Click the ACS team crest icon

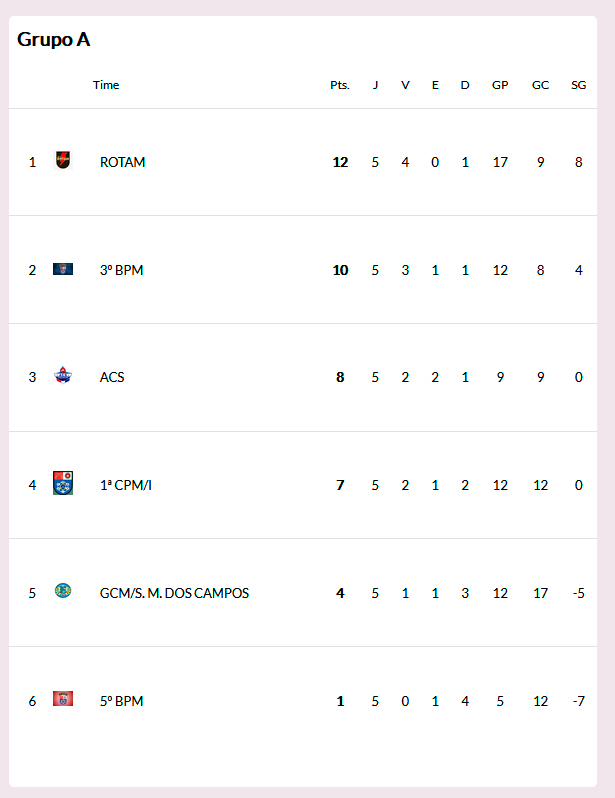click(x=63, y=375)
